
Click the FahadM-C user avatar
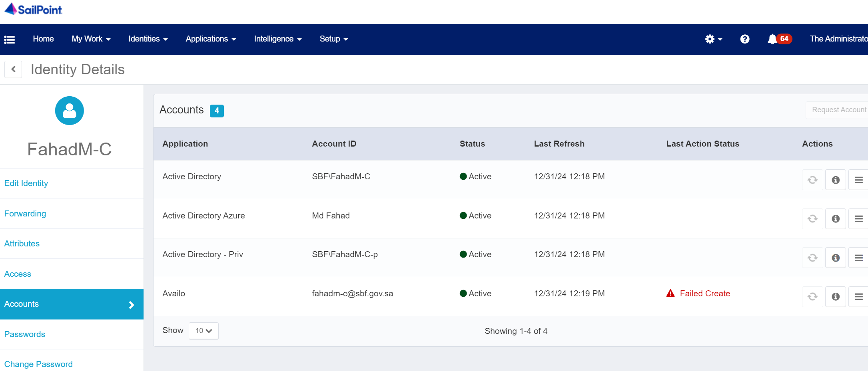[x=70, y=111]
